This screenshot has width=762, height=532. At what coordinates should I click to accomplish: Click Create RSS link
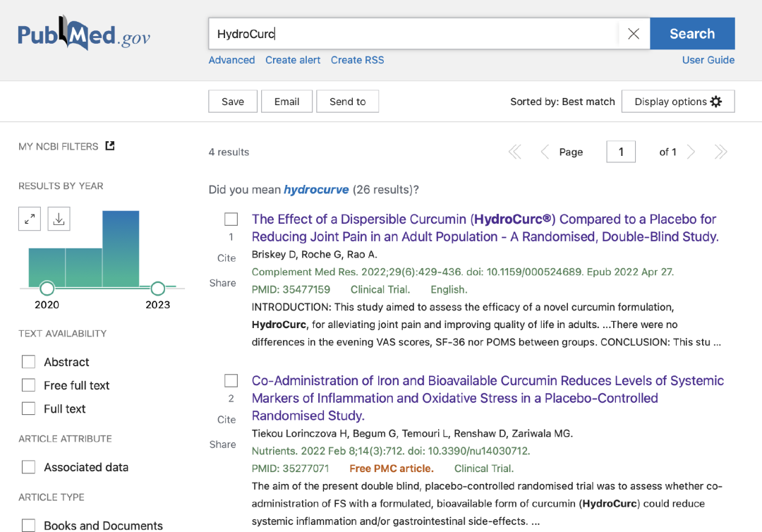pos(357,60)
